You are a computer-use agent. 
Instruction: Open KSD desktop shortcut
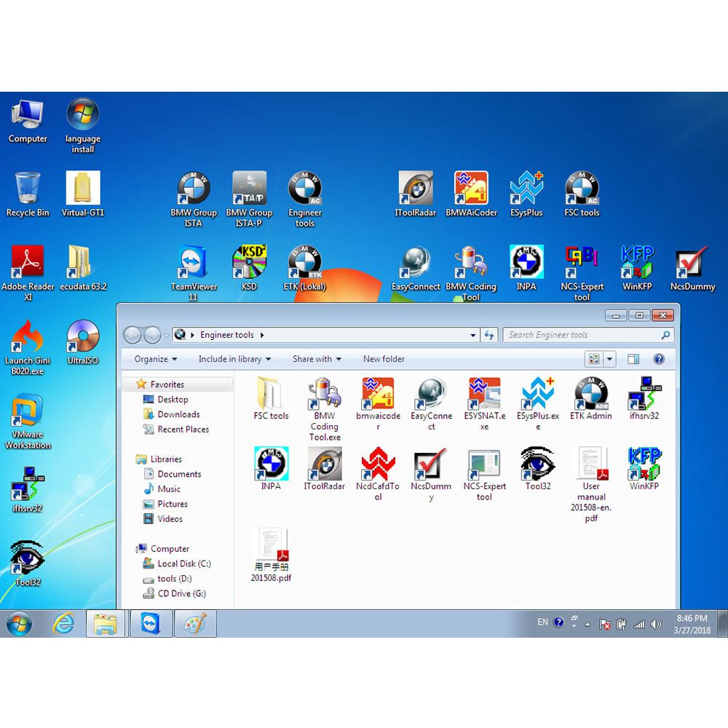pos(249,268)
